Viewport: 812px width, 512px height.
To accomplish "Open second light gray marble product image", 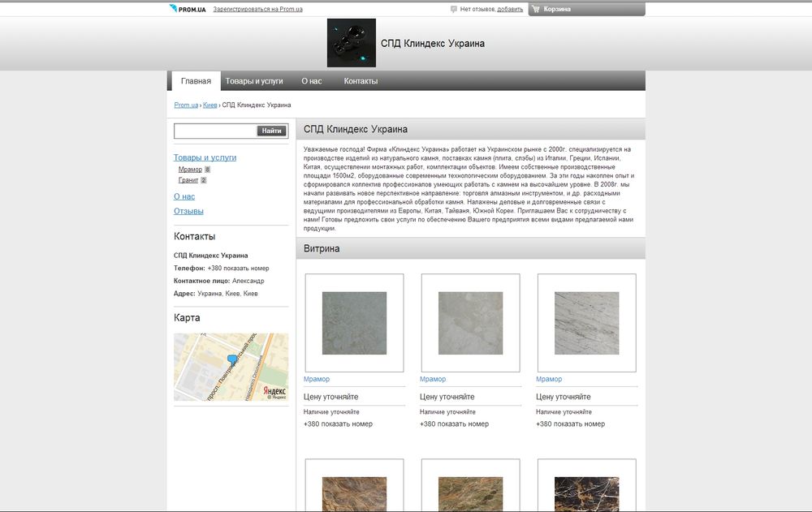I will [x=470, y=323].
